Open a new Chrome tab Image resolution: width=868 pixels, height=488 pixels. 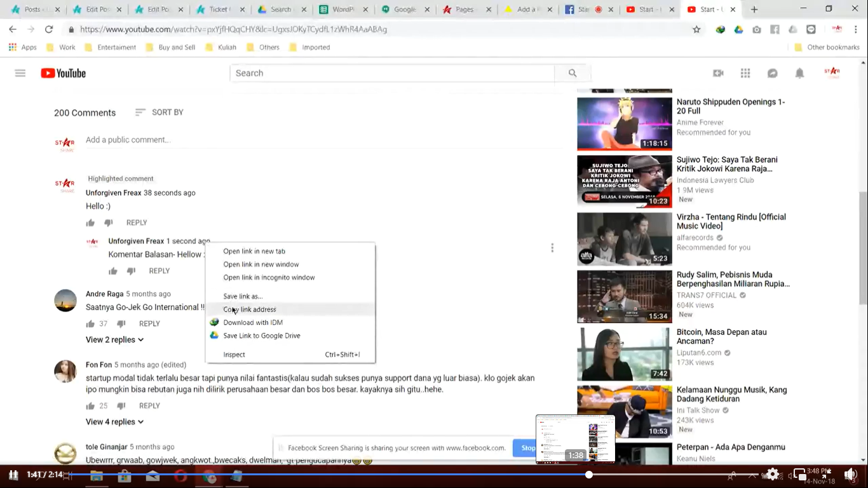point(754,10)
